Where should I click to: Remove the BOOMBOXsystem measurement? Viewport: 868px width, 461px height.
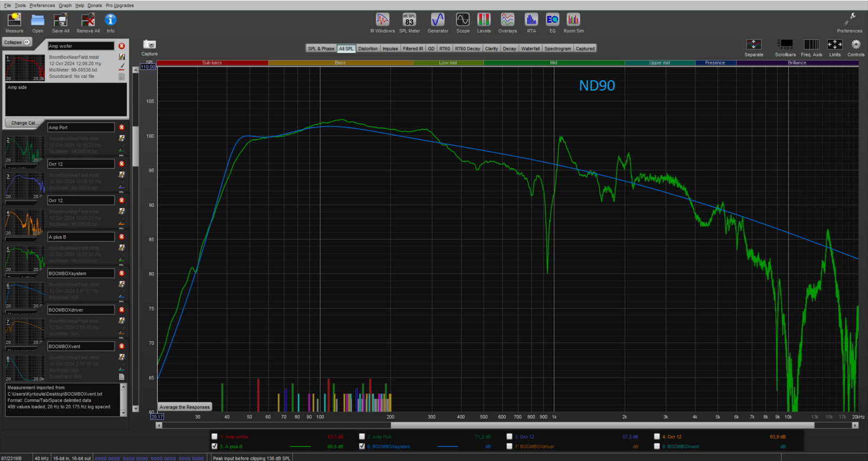click(x=122, y=273)
